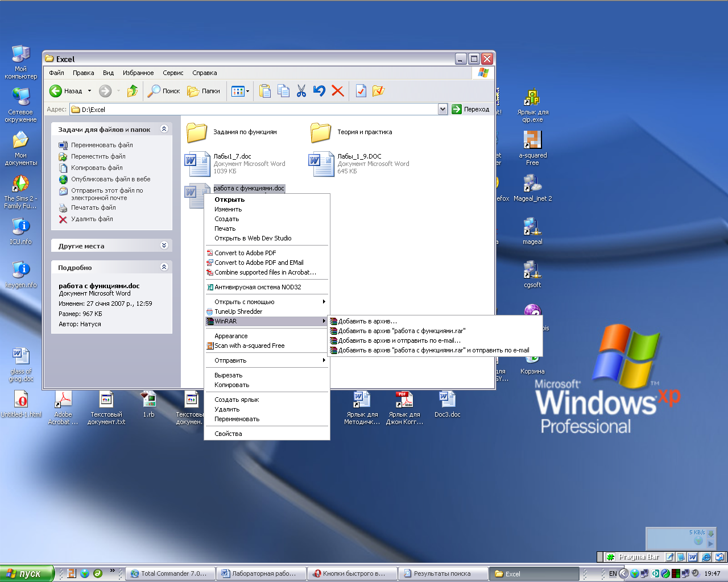Click the clipboard Paste toolbar icon

point(265,91)
